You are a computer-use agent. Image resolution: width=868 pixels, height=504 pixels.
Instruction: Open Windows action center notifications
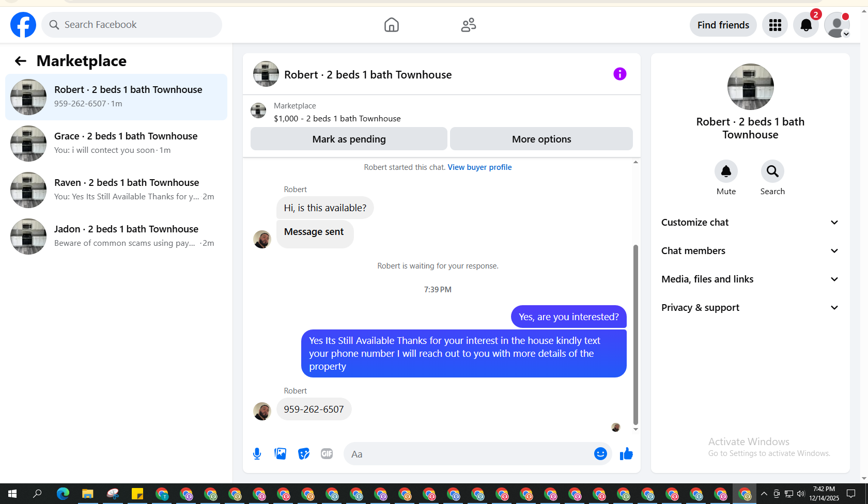[x=851, y=494]
